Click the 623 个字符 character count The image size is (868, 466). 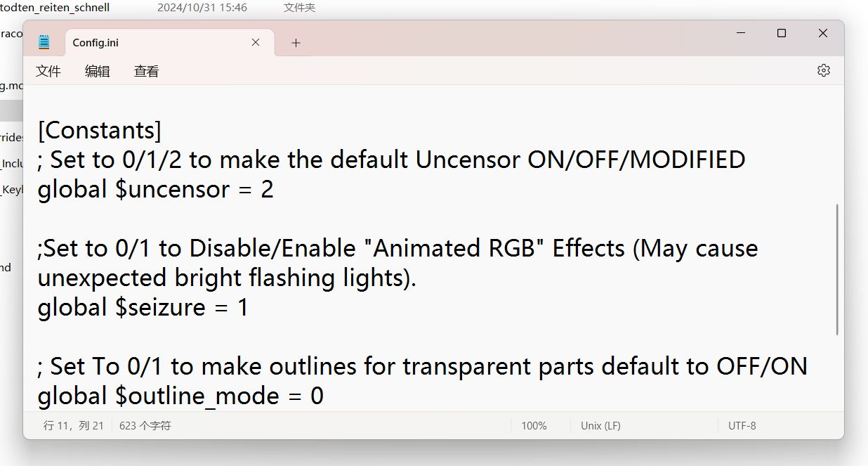[x=145, y=425]
